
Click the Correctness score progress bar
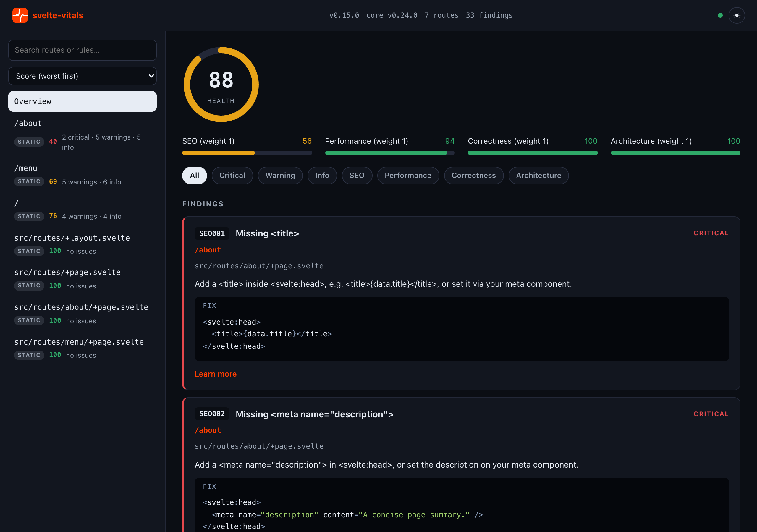[x=533, y=153]
